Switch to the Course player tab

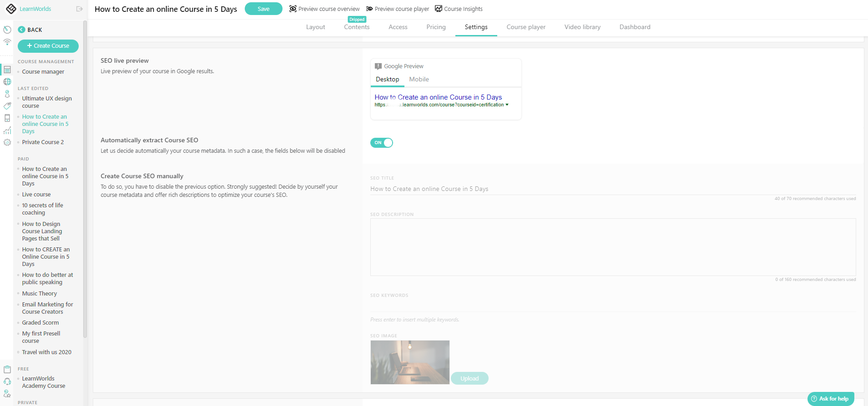click(x=526, y=27)
